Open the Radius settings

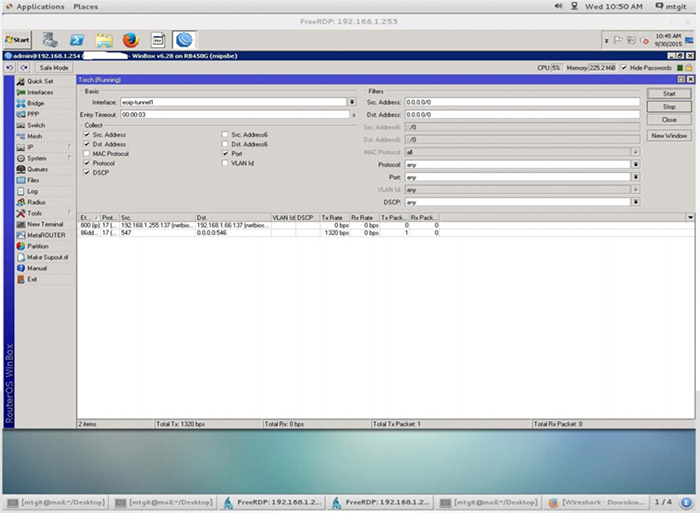click(36, 202)
